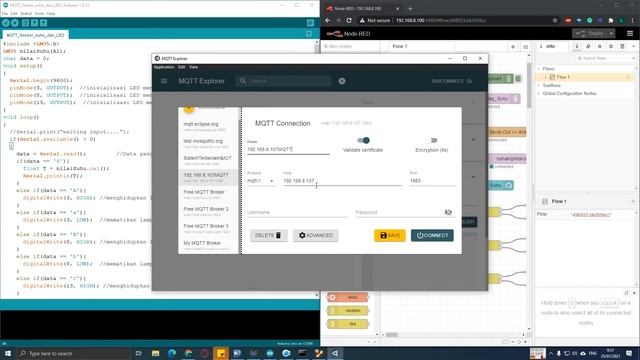The image size is (640, 360).
Task: Add new flow plus icon in Node-RED
Action: tap(513, 47)
